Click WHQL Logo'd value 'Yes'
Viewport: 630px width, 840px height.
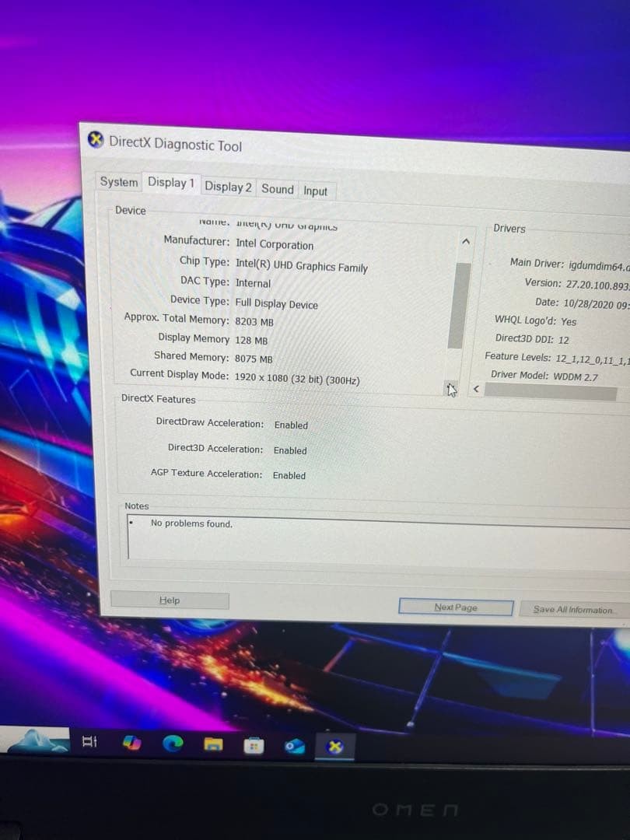[x=569, y=321]
